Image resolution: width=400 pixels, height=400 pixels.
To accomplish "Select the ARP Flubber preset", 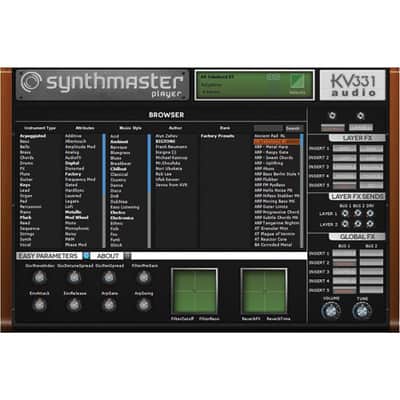I will click(266, 180).
